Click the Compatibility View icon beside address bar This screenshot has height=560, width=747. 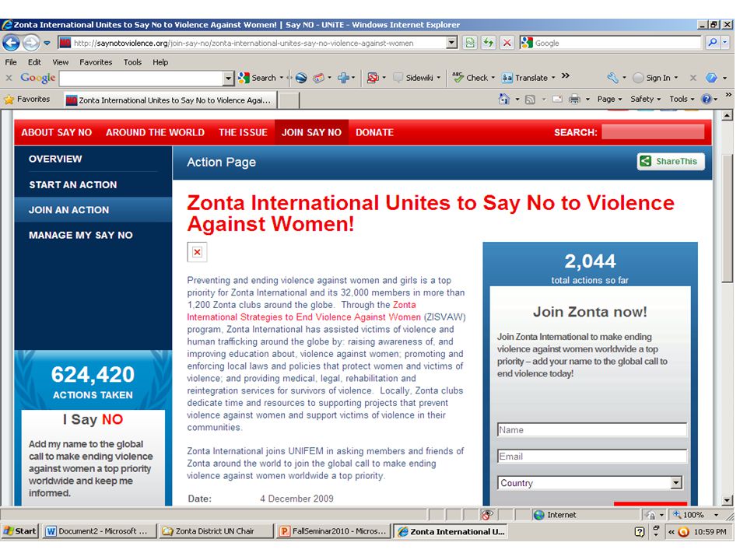[470, 44]
